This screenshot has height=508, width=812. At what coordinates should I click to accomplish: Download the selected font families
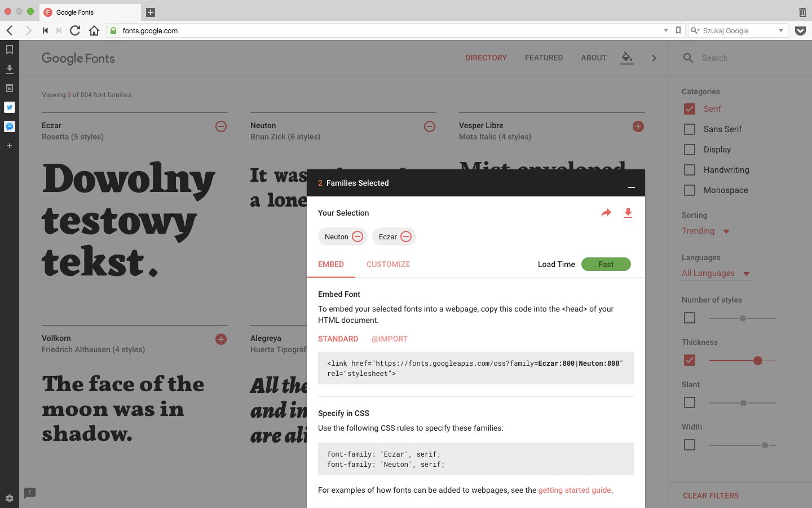coord(628,213)
